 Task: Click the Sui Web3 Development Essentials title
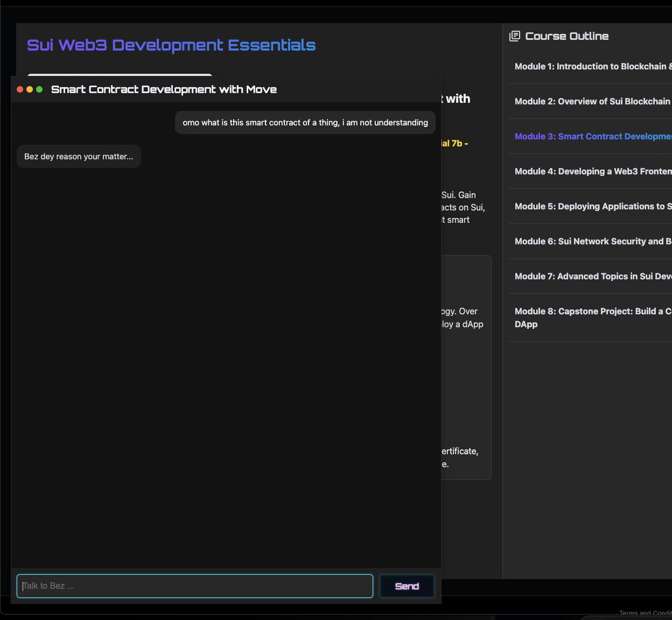(171, 45)
